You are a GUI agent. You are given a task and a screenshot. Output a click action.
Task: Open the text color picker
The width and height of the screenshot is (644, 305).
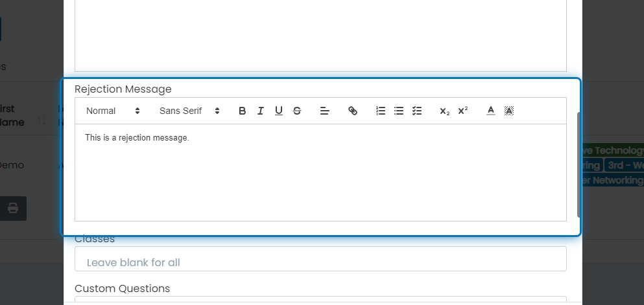[x=491, y=111]
